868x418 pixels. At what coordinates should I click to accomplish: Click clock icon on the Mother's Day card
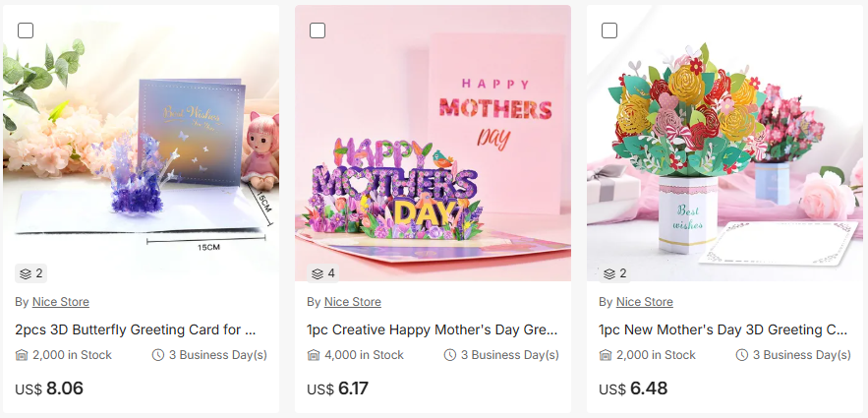[x=450, y=355]
